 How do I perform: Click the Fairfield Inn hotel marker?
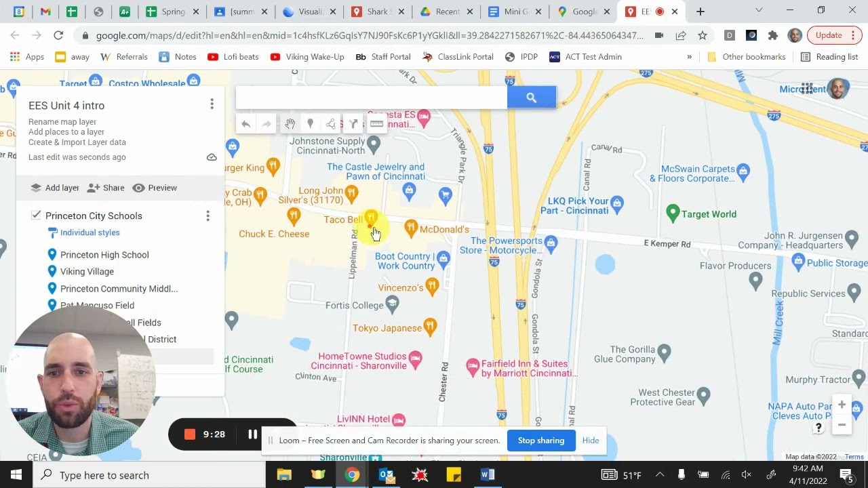click(x=473, y=367)
